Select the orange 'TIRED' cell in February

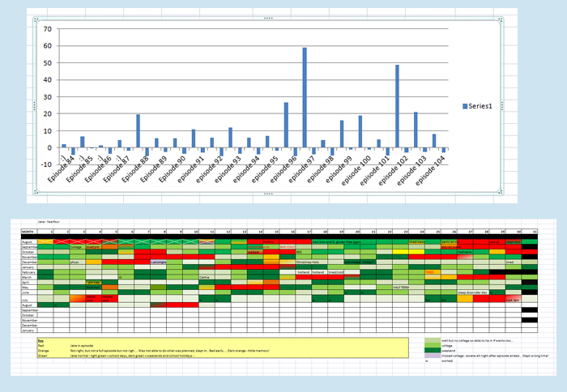click(x=433, y=272)
